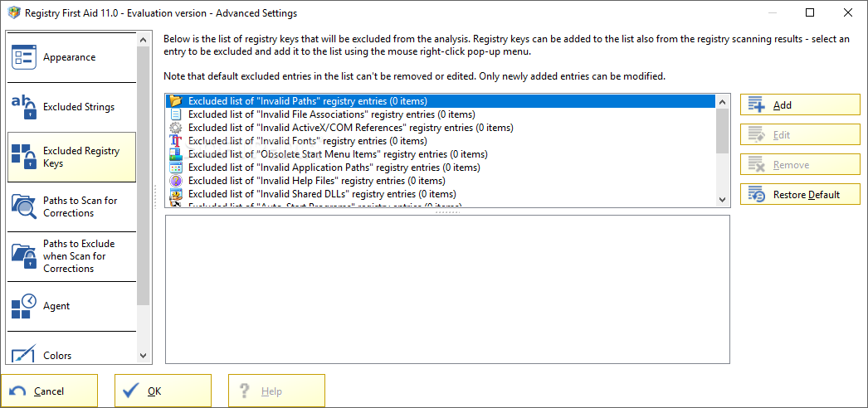Click the Invalid File Associations document icon
Viewport: 868px width, 408px height.
click(x=175, y=114)
